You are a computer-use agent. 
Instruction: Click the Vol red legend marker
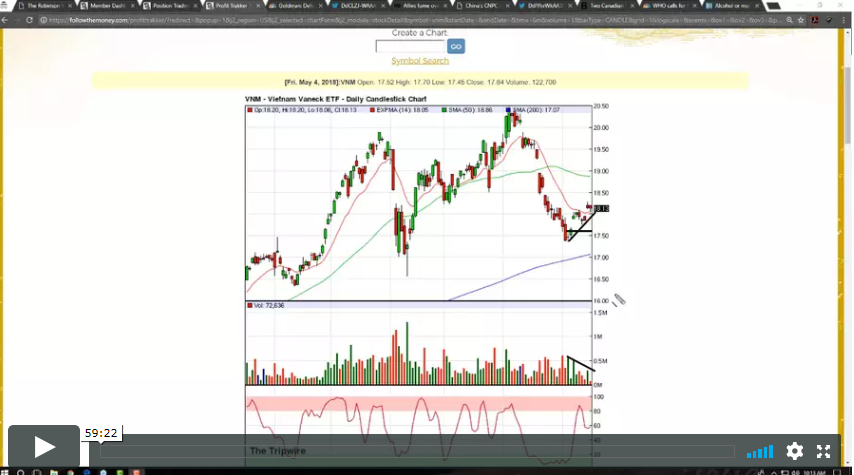(x=250, y=305)
